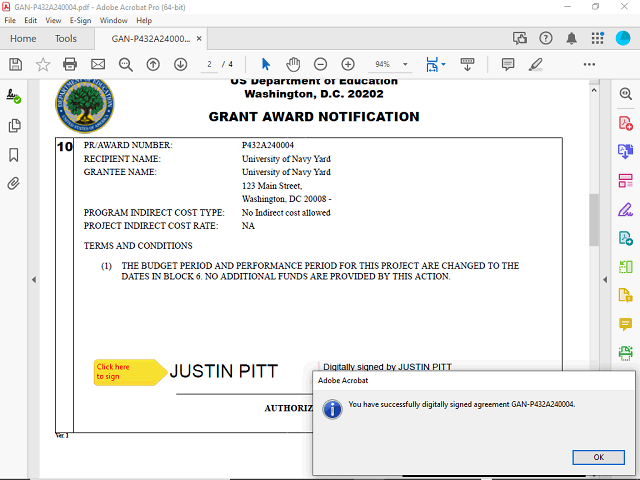Open the Signatures panel in the left sidebar
The height and width of the screenshot is (480, 640).
(14, 97)
